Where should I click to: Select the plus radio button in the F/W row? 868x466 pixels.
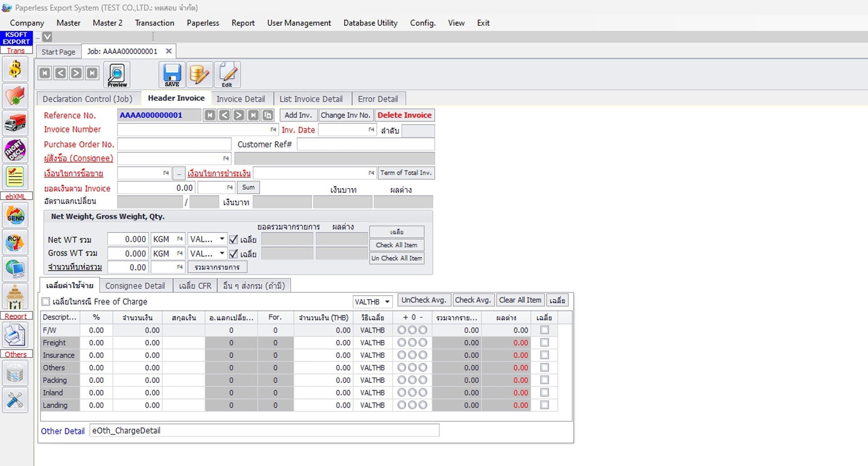click(x=401, y=330)
